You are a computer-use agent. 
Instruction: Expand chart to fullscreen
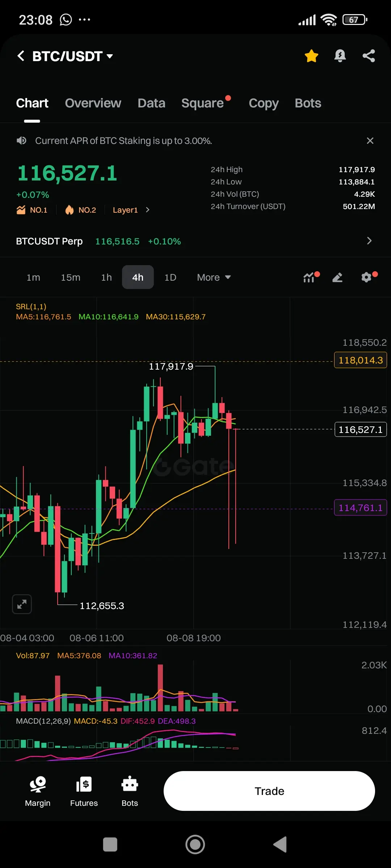point(22,604)
